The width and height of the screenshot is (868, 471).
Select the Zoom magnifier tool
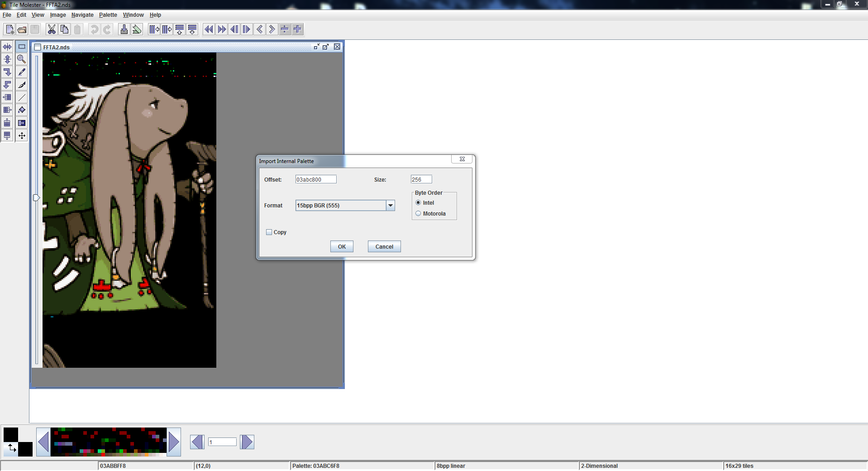click(x=22, y=59)
